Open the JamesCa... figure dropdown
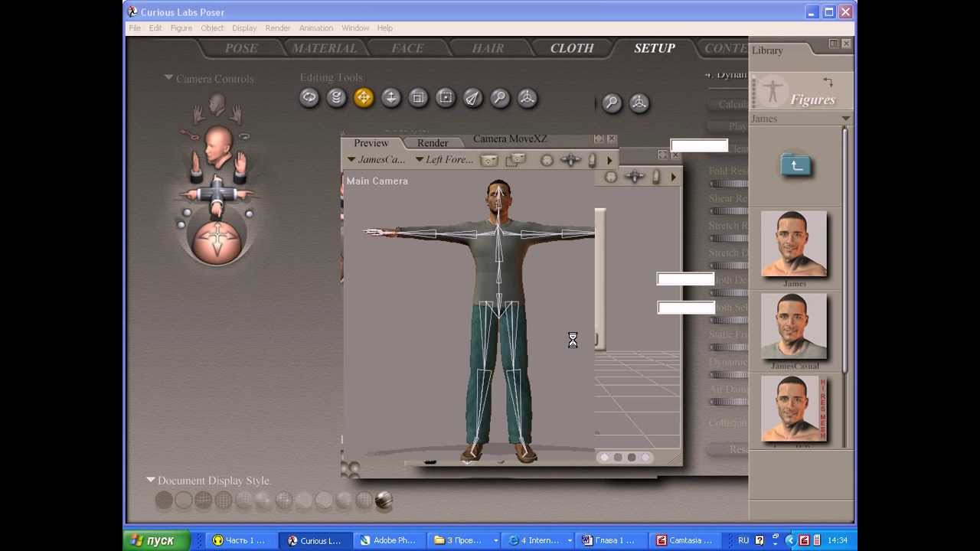This screenshot has height=551, width=980. point(377,160)
